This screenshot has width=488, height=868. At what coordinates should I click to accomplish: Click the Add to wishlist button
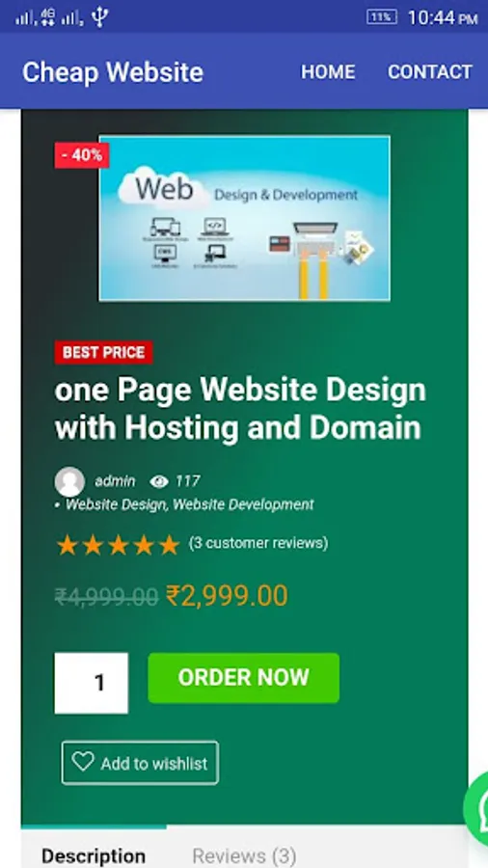click(x=140, y=763)
